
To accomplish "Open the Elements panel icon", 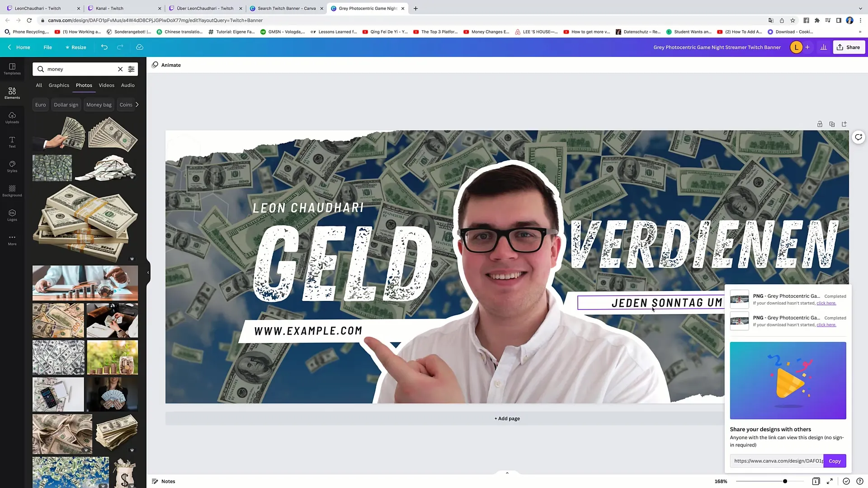I will coord(12,93).
